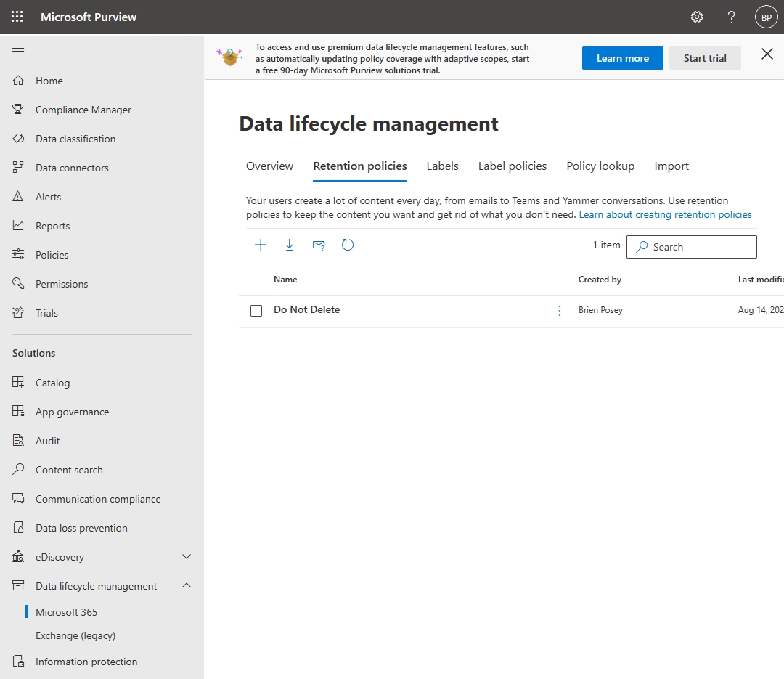Screen dimensions: 784x679
Task: Open more actions for Do Not Delete policy
Action: 559,310
